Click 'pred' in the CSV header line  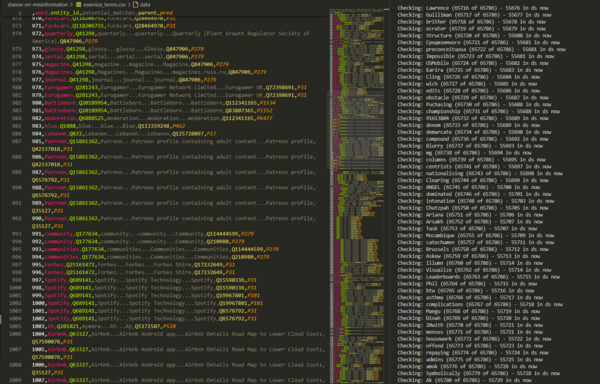(166, 13)
